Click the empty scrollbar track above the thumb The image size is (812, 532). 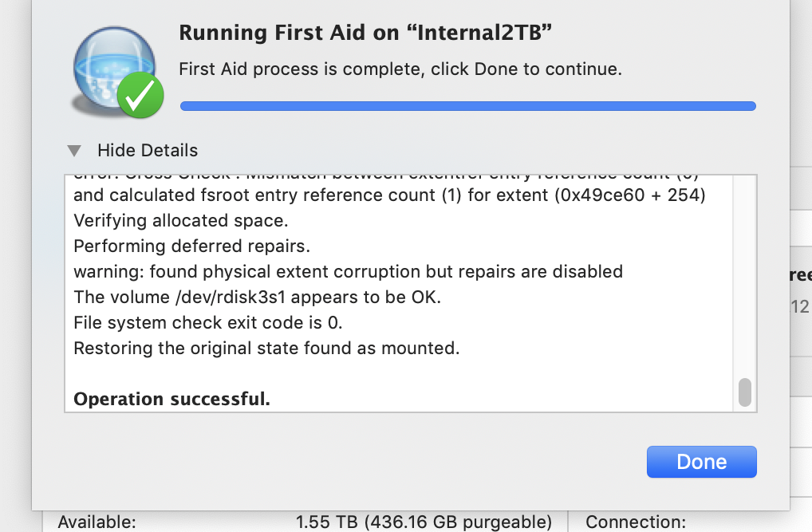[745, 276]
